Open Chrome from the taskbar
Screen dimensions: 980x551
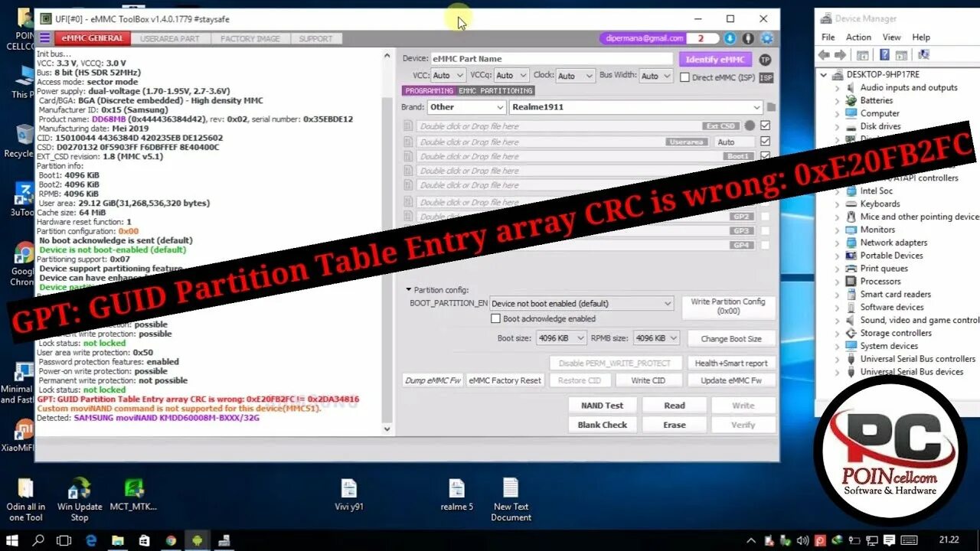pos(170,540)
